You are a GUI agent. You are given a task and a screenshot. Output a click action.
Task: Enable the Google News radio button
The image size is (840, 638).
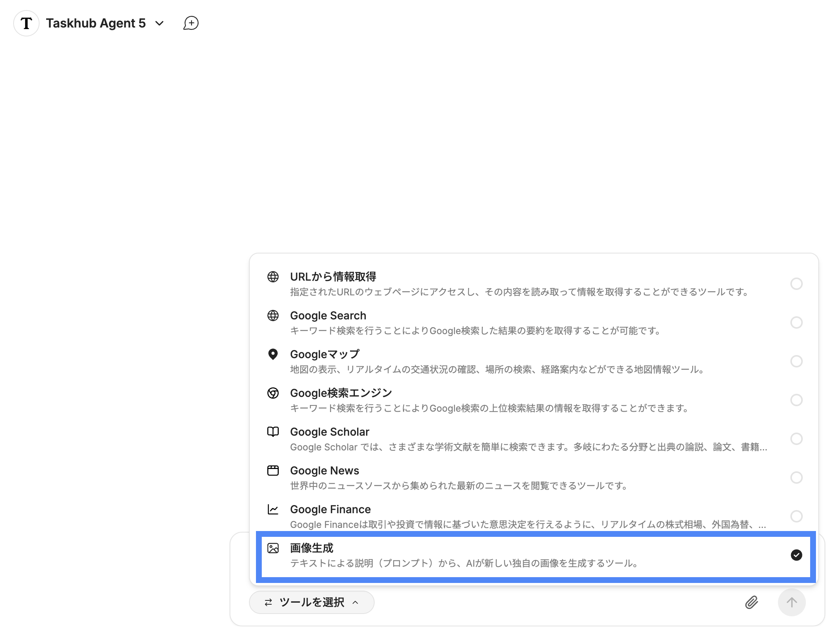(x=796, y=478)
